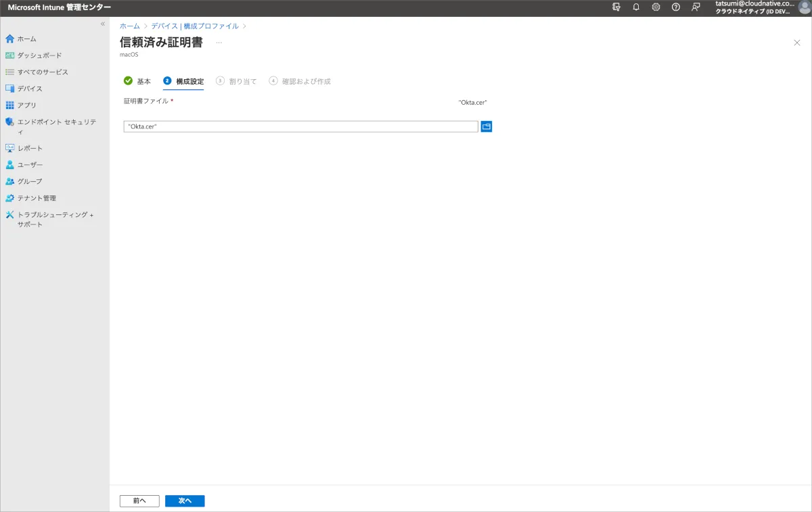812x512 pixels.
Task: Open notifications bell icon
Action: [x=636, y=7]
